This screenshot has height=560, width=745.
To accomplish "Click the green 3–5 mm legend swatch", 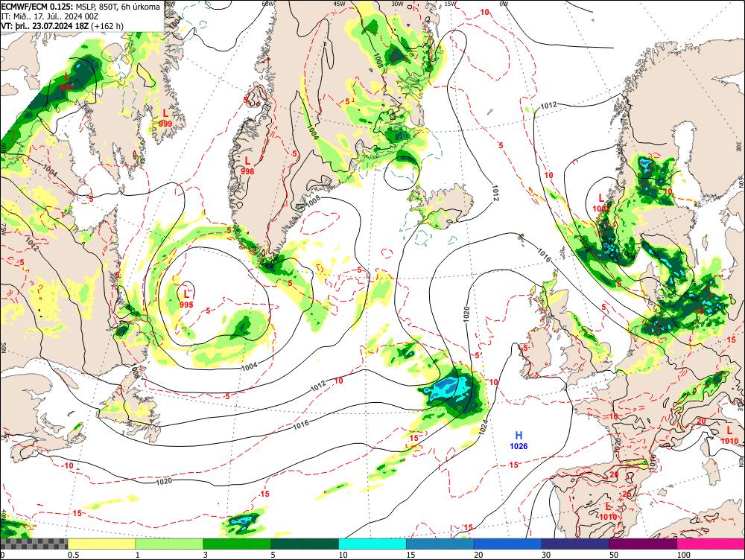I will pos(237,544).
